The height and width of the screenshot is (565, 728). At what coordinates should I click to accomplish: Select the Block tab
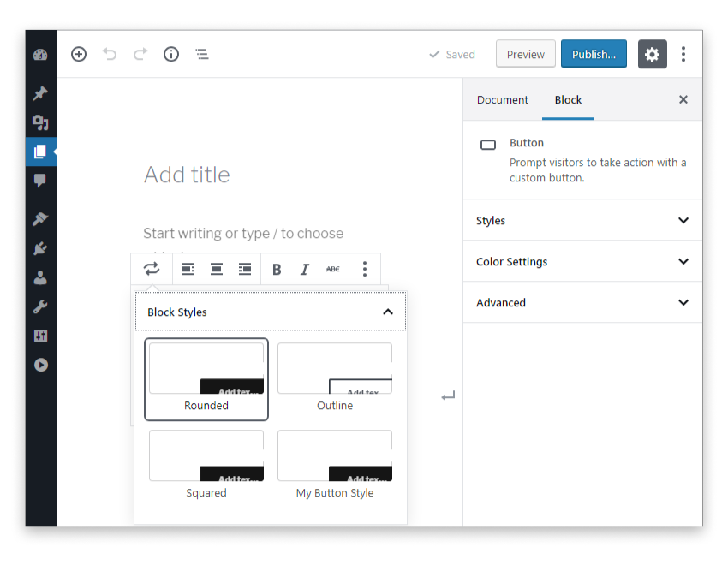click(x=568, y=99)
